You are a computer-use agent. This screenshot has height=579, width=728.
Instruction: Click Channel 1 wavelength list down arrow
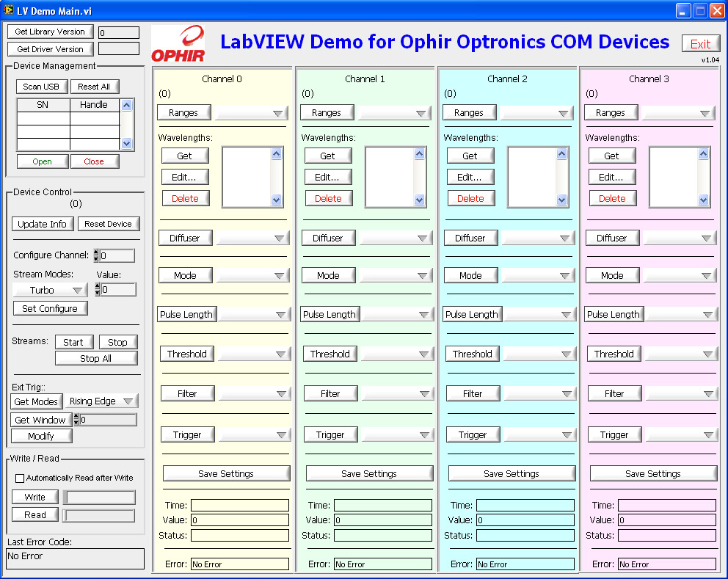click(420, 200)
